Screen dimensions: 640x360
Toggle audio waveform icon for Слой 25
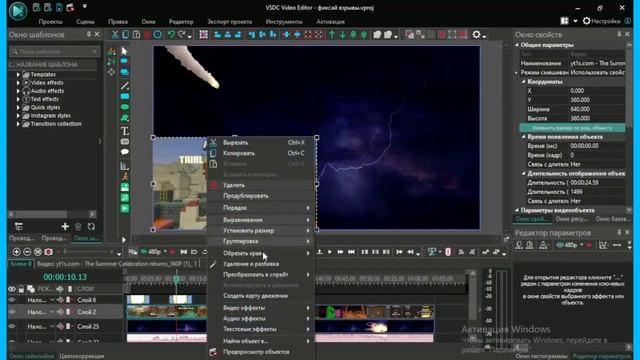click(60, 326)
